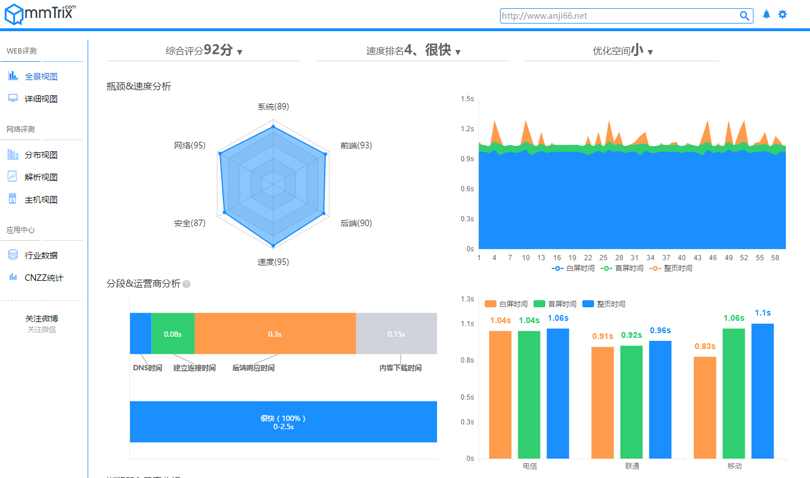Click the 移动 orange 0.83s bar
810x478 pixels.
pos(705,408)
